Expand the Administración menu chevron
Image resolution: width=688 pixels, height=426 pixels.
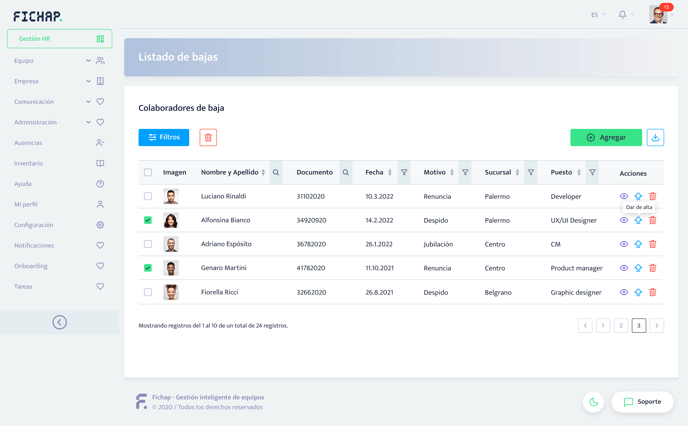pyautogui.click(x=88, y=122)
